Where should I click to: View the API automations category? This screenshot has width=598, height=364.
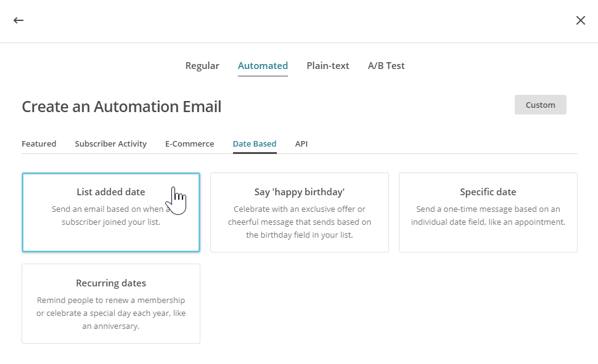click(301, 144)
